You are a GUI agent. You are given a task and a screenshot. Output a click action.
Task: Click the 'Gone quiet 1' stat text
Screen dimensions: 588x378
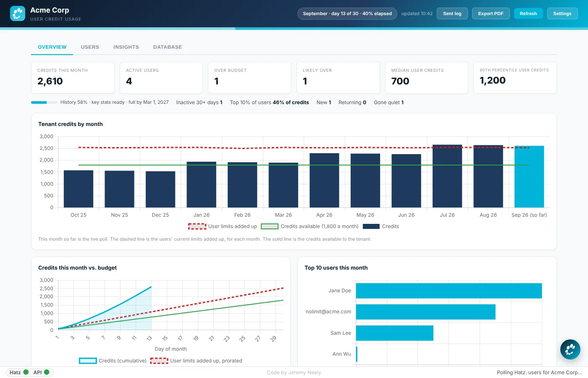coord(389,102)
